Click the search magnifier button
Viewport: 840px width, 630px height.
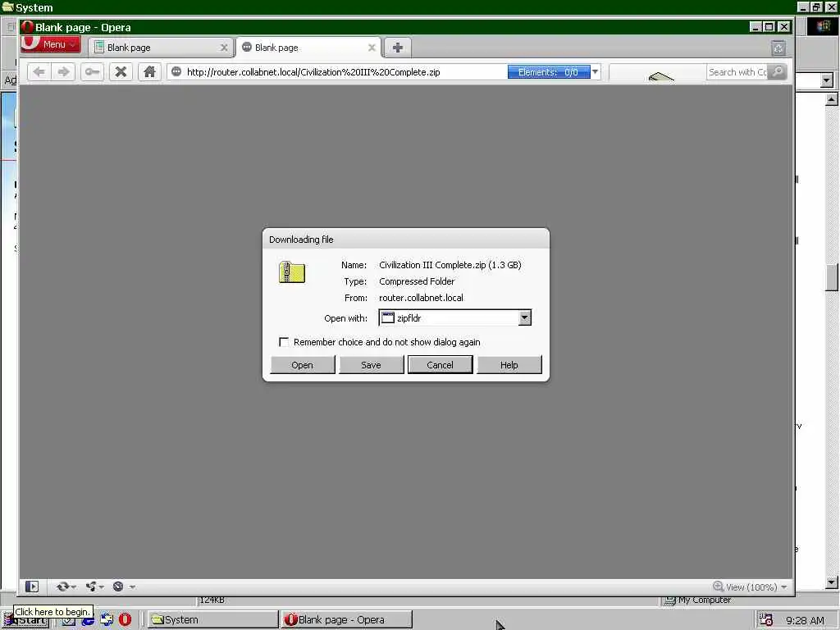[778, 72]
